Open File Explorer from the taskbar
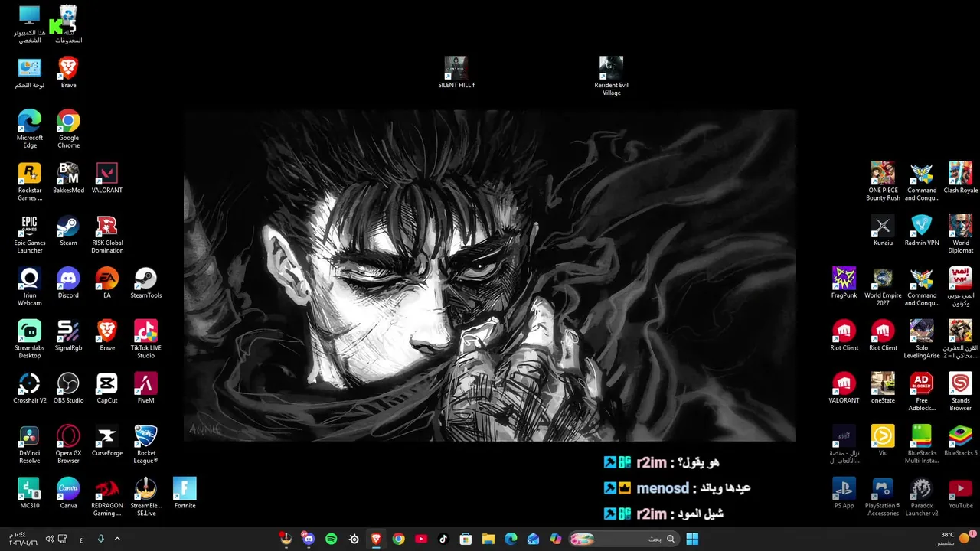Image resolution: width=980 pixels, height=551 pixels. pyautogui.click(x=488, y=539)
